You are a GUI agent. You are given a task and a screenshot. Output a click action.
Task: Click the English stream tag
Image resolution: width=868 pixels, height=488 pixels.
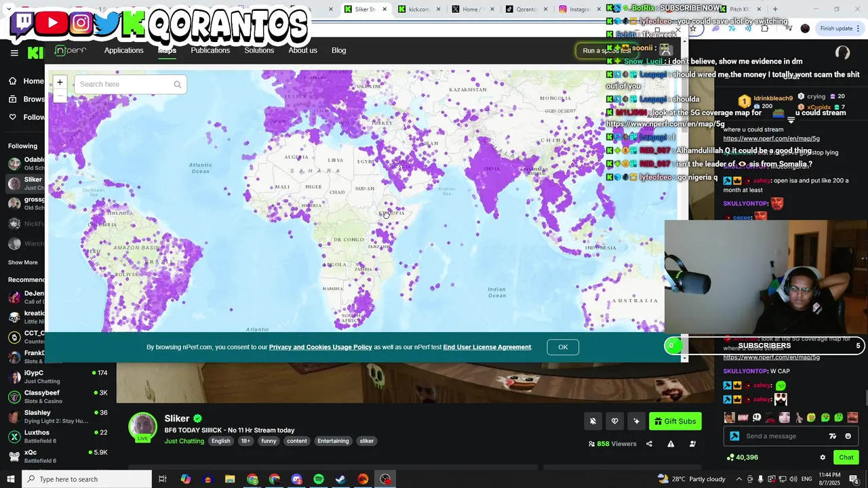(220, 441)
